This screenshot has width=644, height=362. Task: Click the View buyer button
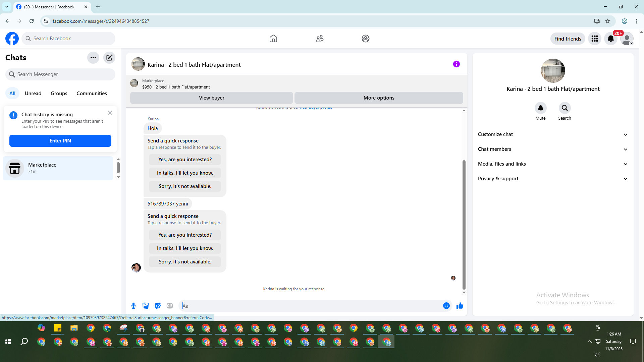[x=211, y=98]
